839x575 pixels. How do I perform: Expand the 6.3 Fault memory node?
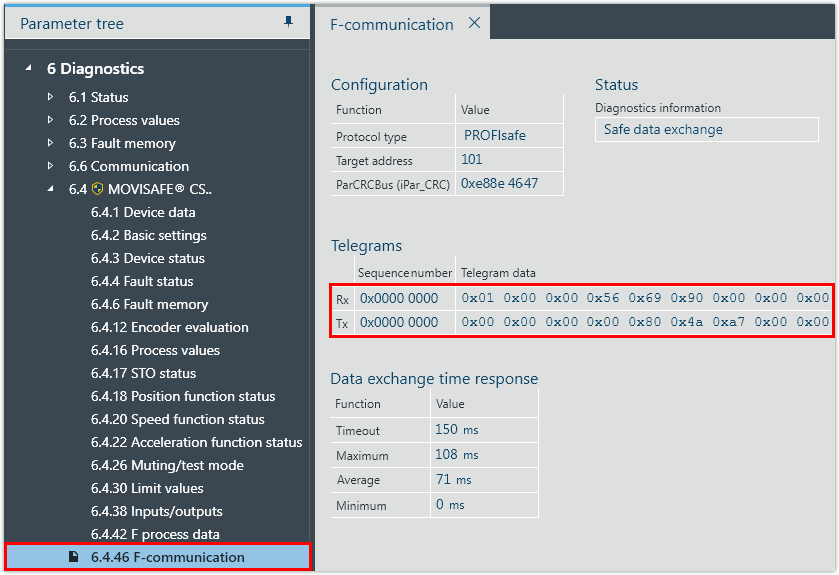(51, 143)
